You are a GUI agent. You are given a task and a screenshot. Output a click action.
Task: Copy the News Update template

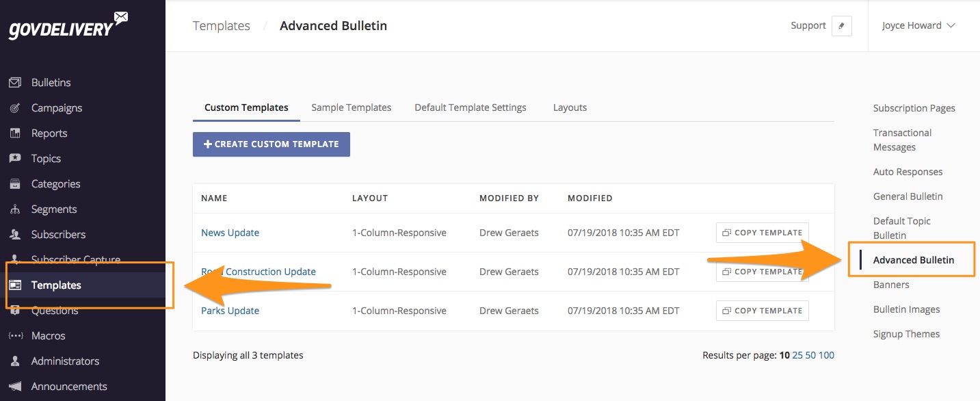click(762, 233)
